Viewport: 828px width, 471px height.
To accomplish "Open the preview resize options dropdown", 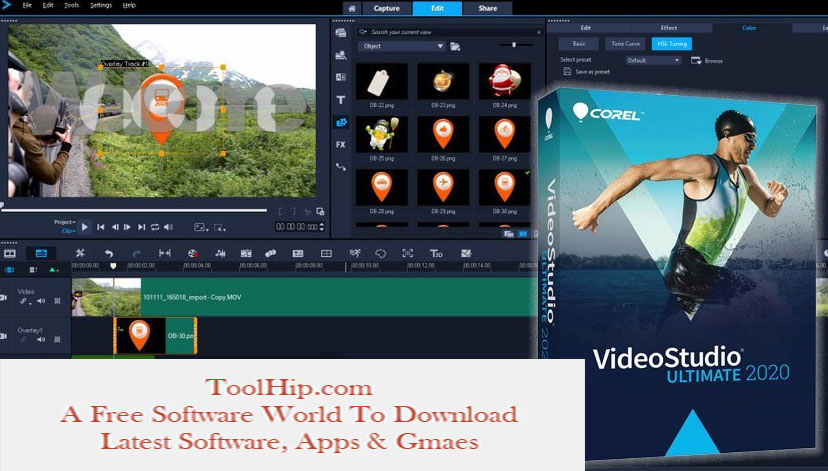I will (200, 228).
